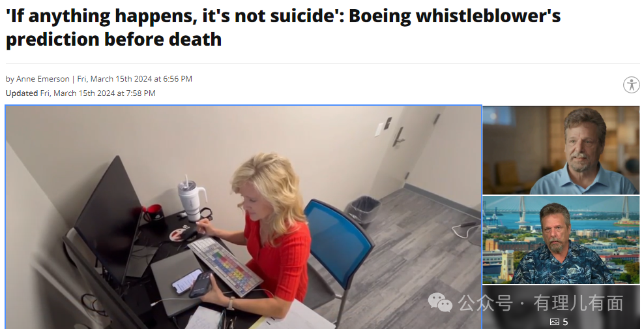Click the gallery photo count number 5

(x=565, y=322)
